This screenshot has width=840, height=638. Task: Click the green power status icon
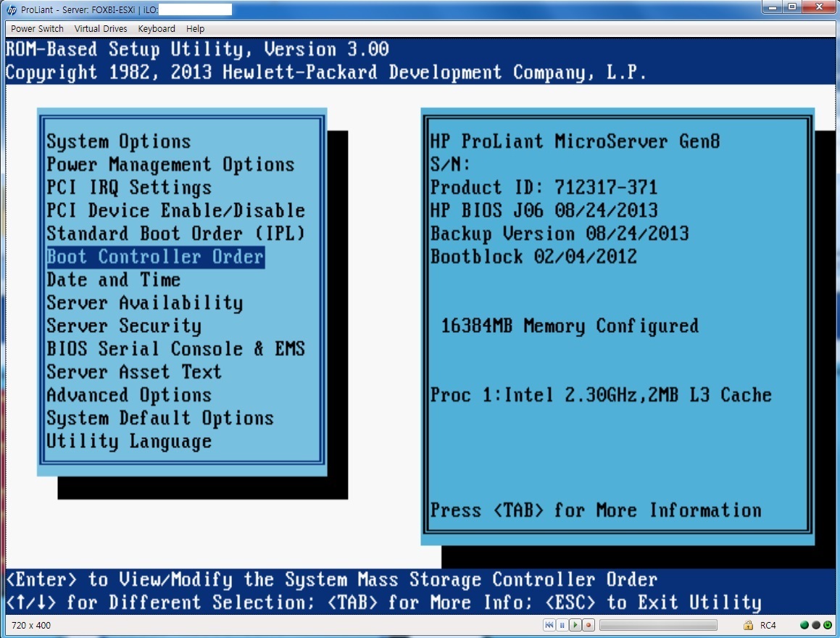pyautogui.click(x=828, y=625)
